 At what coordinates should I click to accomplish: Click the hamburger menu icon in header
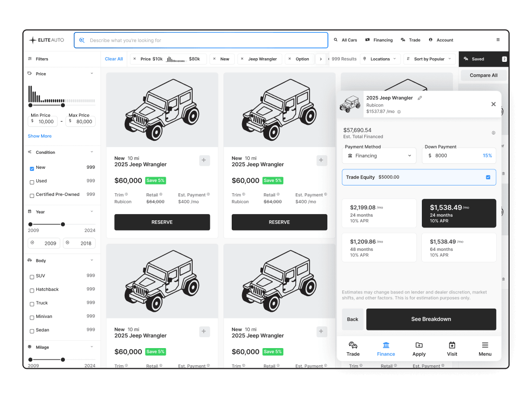pos(498,40)
